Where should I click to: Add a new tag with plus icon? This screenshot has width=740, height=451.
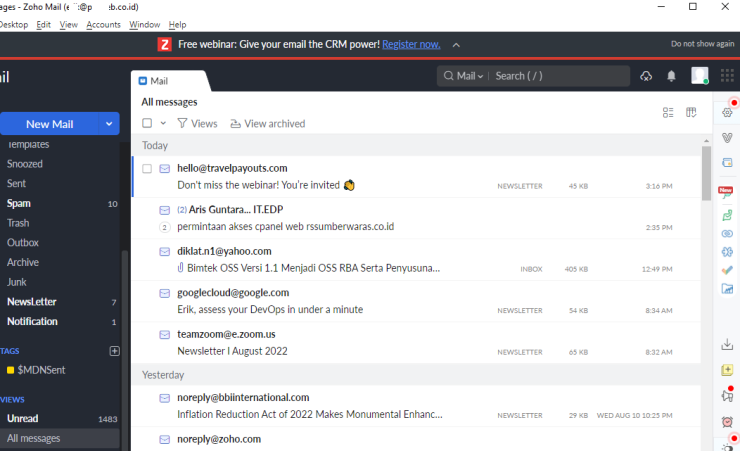pos(114,351)
